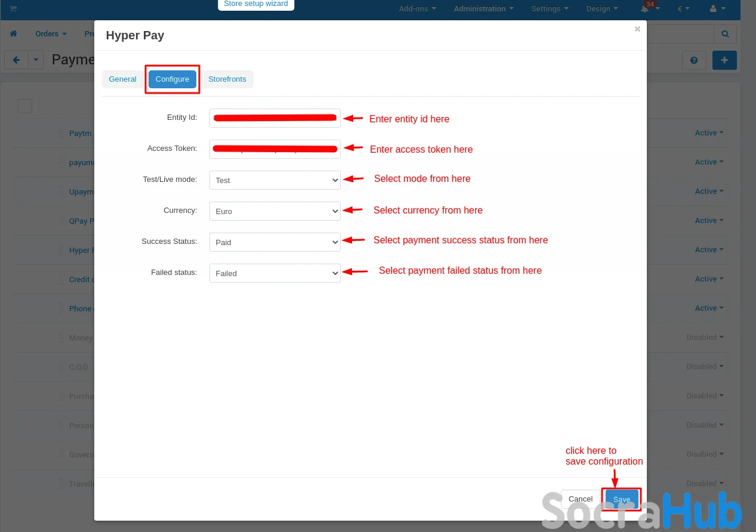Image resolution: width=756 pixels, height=532 pixels.
Task: Open the C.O.D payment method
Action: [79, 367]
